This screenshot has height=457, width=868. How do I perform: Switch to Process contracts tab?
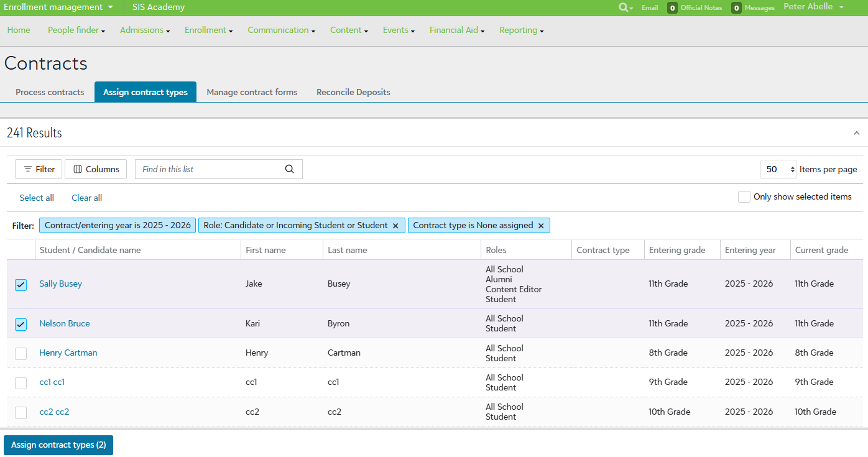pyautogui.click(x=50, y=92)
